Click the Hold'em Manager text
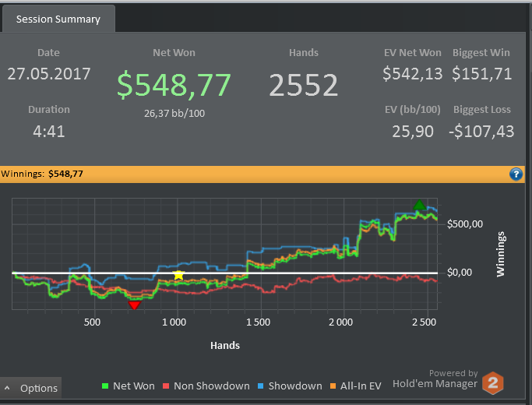 (x=435, y=384)
